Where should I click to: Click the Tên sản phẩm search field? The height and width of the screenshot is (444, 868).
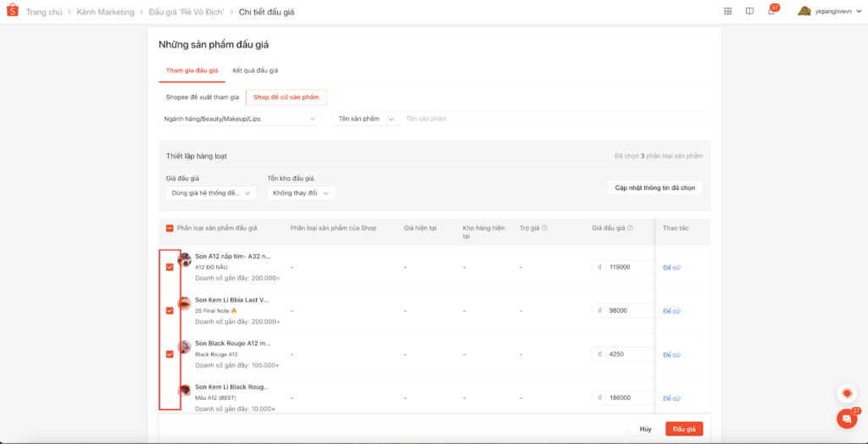point(555,119)
